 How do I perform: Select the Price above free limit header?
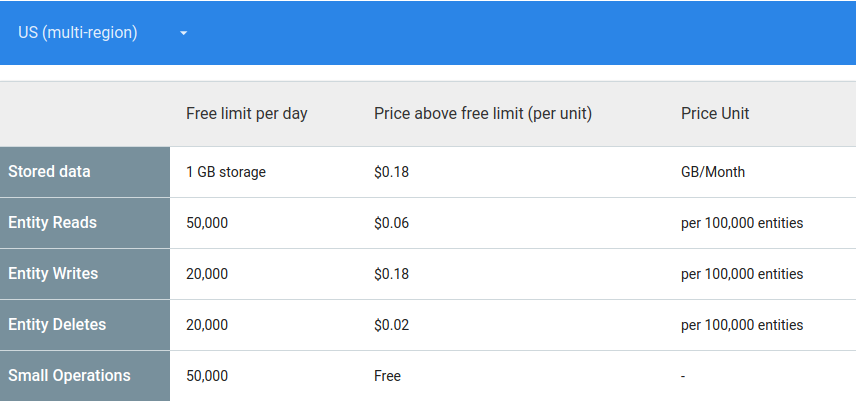(x=483, y=114)
